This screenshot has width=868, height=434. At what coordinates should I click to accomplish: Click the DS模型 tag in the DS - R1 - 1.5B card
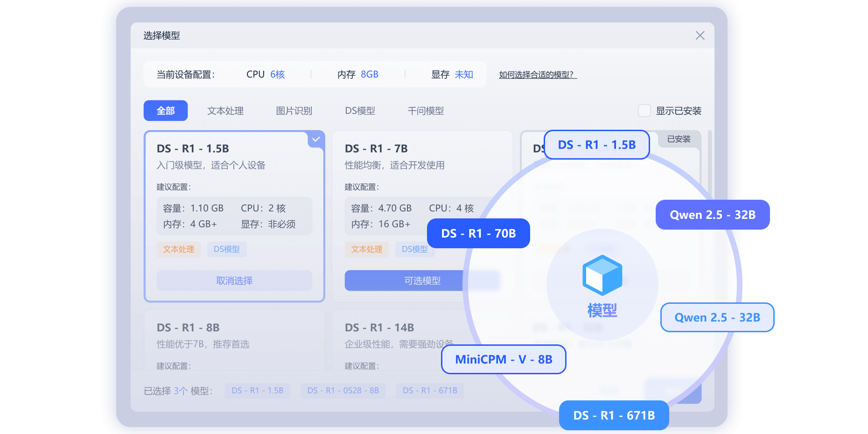click(x=227, y=249)
